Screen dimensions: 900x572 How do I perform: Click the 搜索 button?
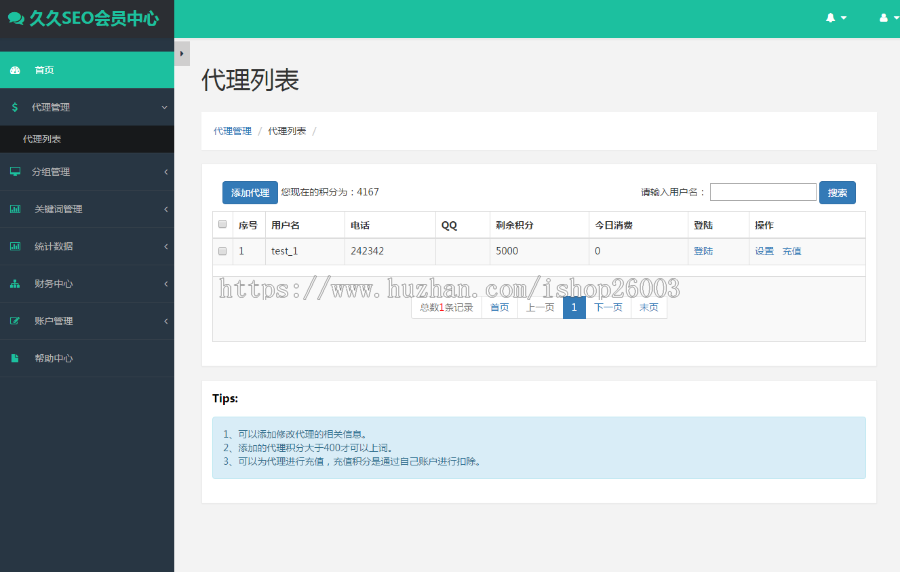tap(837, 193)
